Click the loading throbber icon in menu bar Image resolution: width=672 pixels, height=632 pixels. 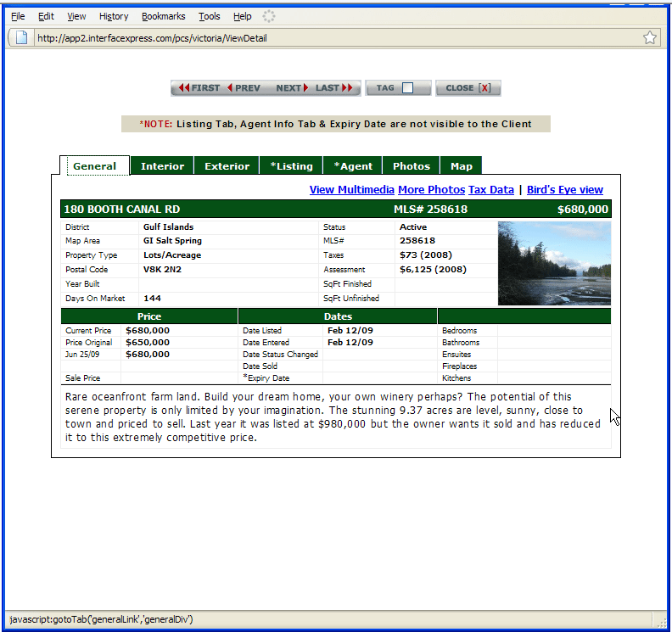(x=269, y=16)
